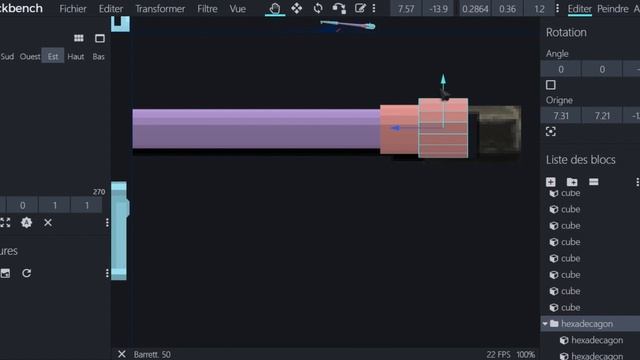The height and width of the screenshot is (360, 640).
Task: Edit the size field showing 0.36
Action: click(x=507, y=9)
